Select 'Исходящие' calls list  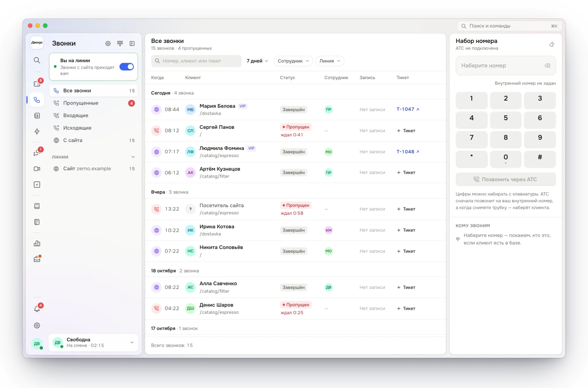94,128
